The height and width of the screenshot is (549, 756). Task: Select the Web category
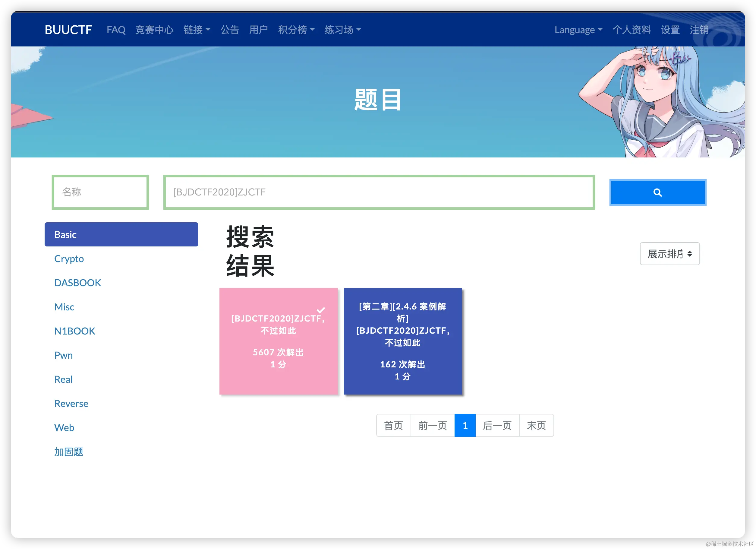click(64, 428)
